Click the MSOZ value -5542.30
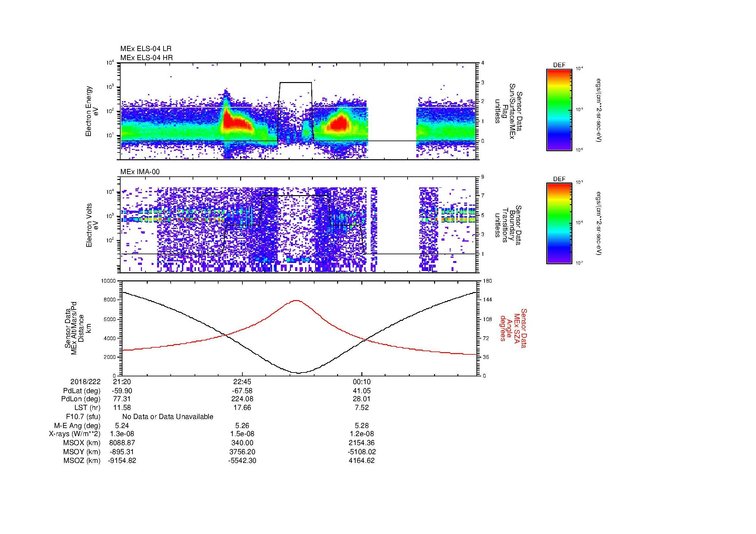The height and width of the screenshot is (534, 756). click(x=242, y=461)
